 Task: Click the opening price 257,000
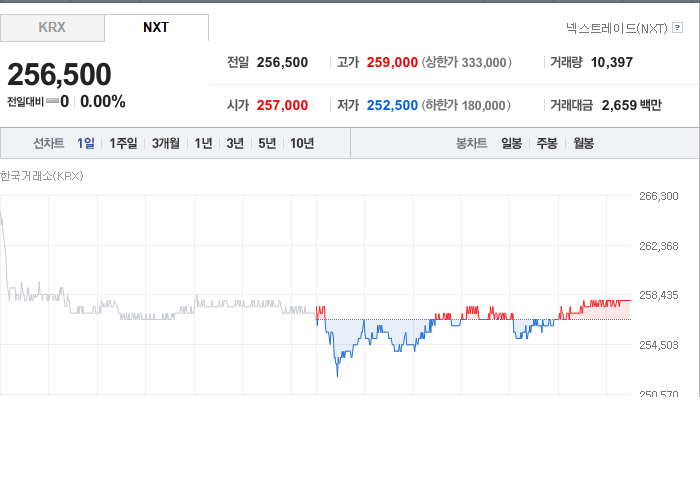point(282,105)
